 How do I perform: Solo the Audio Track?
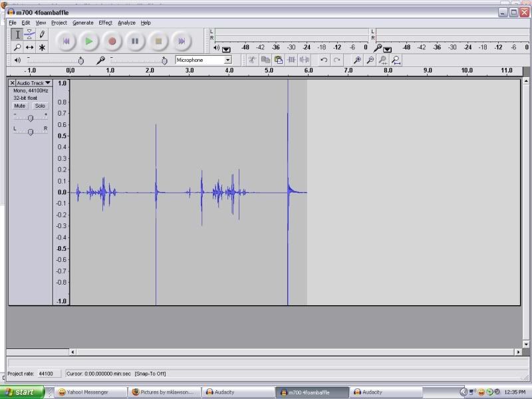(40, 106)
